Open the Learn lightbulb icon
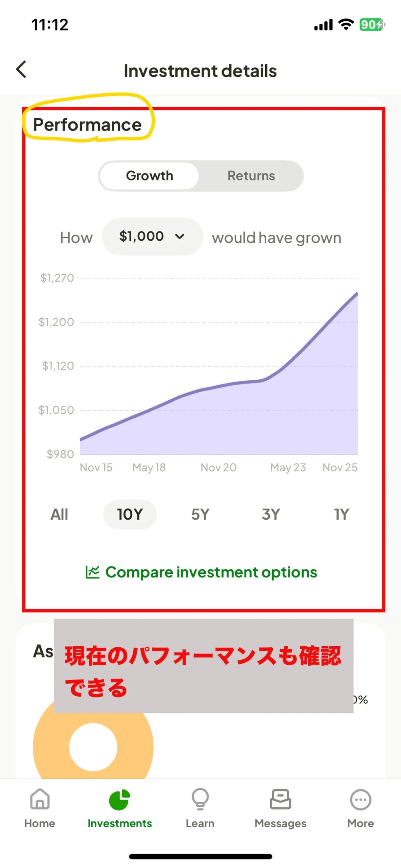This screenshot has width=401, height=868. [200, 799]
